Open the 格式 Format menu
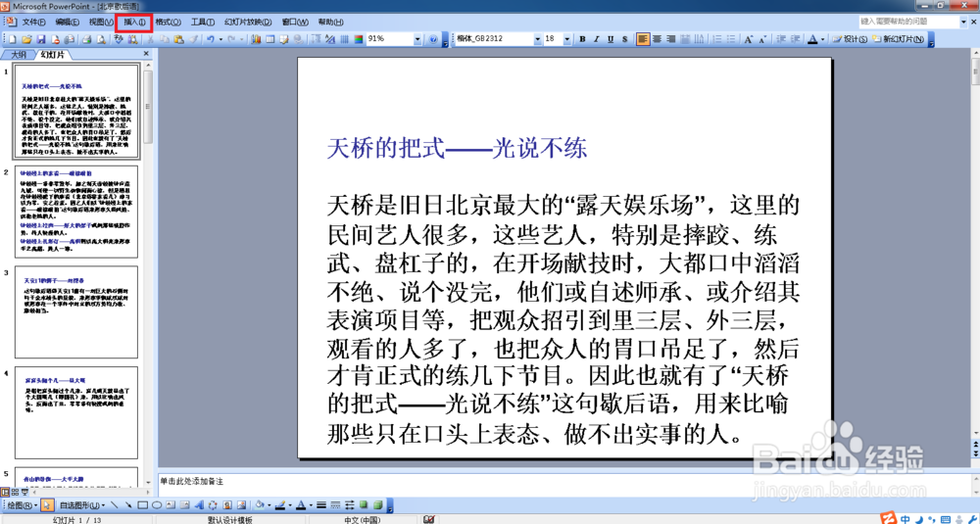 click(169, 22)
